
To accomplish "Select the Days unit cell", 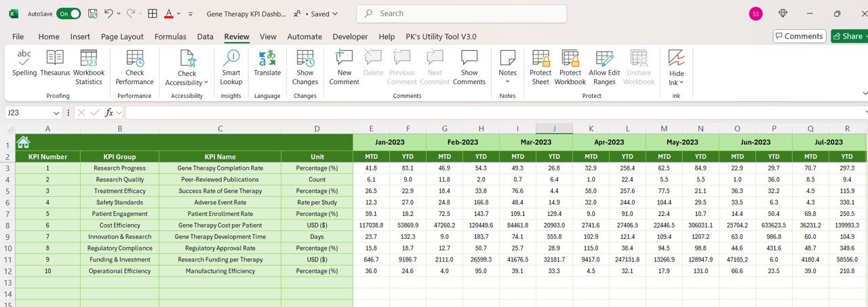I will (x=317, y=236).
